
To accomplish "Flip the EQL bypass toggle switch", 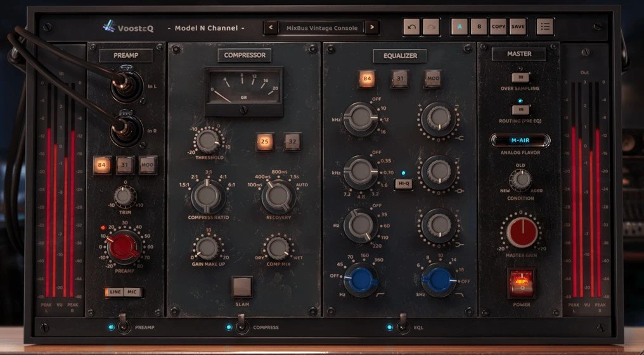I will click(x=403, y=324).
